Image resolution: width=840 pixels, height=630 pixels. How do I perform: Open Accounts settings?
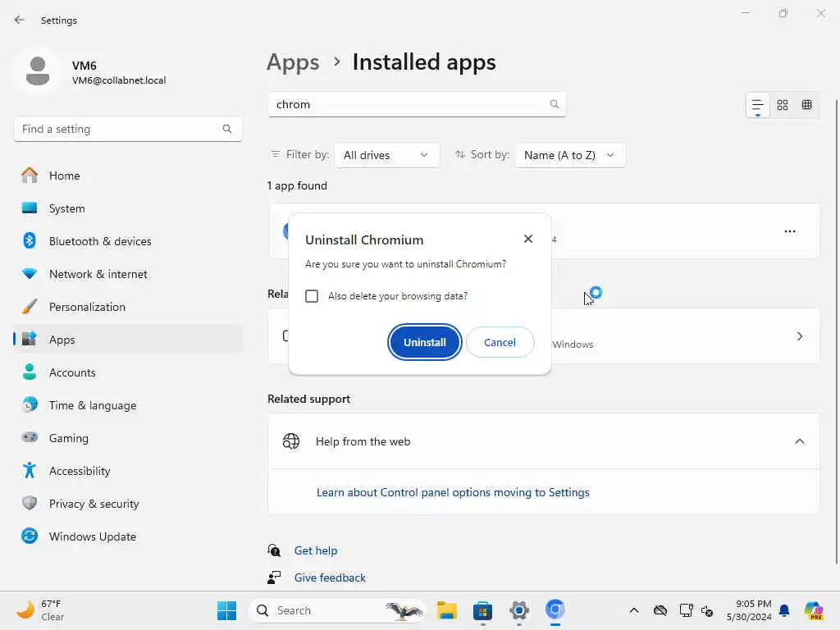tap(127, 372)
